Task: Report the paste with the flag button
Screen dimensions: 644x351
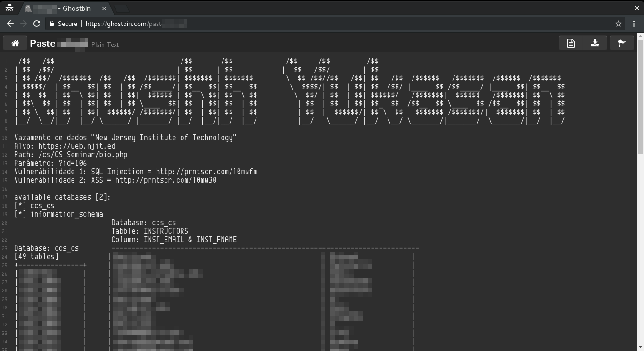Action: 621,43
